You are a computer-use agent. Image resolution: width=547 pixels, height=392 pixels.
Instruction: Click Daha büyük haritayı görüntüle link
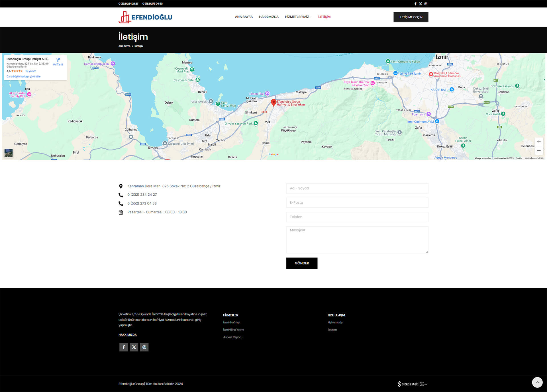click(23, 76)
